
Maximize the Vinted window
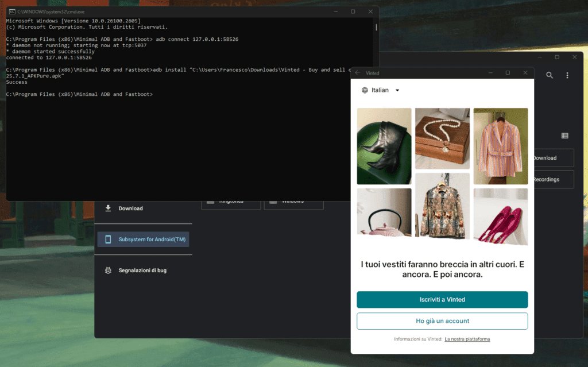pyautogui.click(x=508, y=73)
